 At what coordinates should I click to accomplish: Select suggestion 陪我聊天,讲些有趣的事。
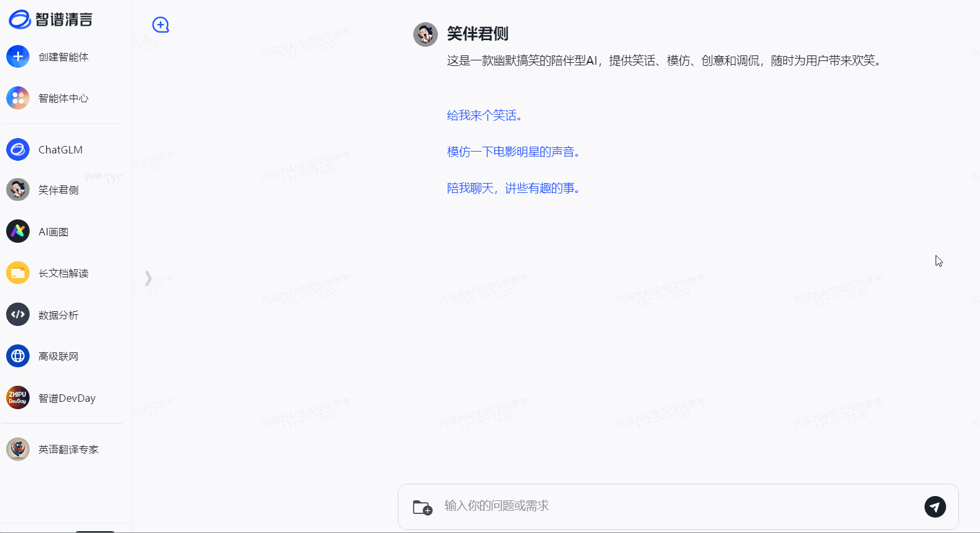tap(513, 188)
